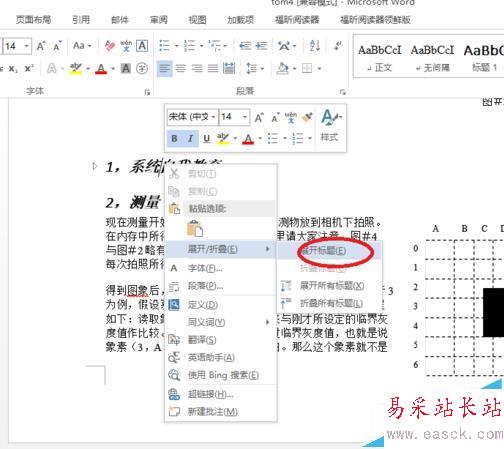Open 展开/折叠(E) submenu
This screenshot has height=449, width=504.
(221, 249)
